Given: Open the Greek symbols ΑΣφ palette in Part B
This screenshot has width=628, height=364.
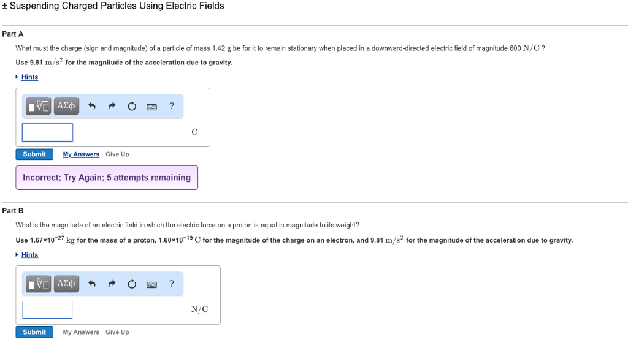Looking at the screenshot, I should (x=66, y=283).
